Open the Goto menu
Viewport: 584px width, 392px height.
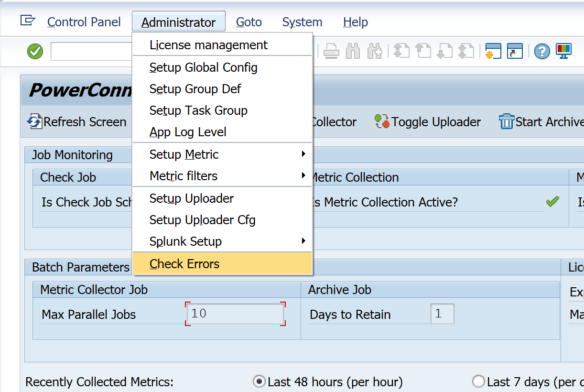pos(249,22)
